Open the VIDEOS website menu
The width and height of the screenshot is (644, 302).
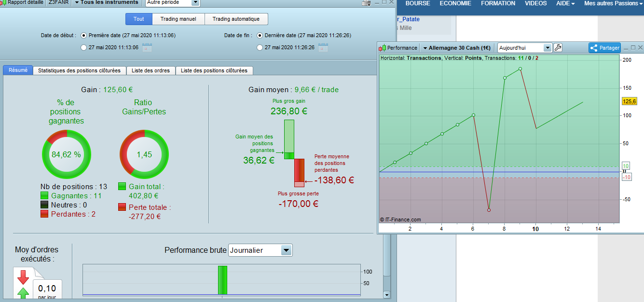point(535,3)
